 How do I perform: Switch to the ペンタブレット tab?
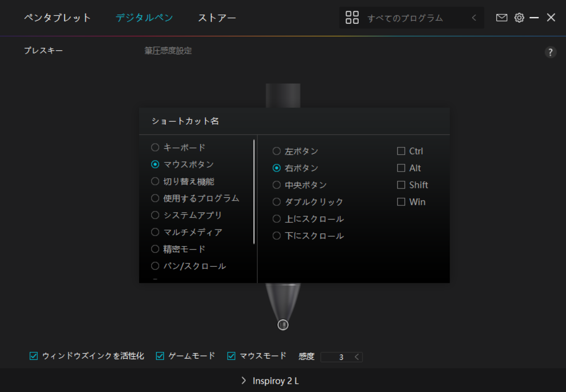point(58,18)
